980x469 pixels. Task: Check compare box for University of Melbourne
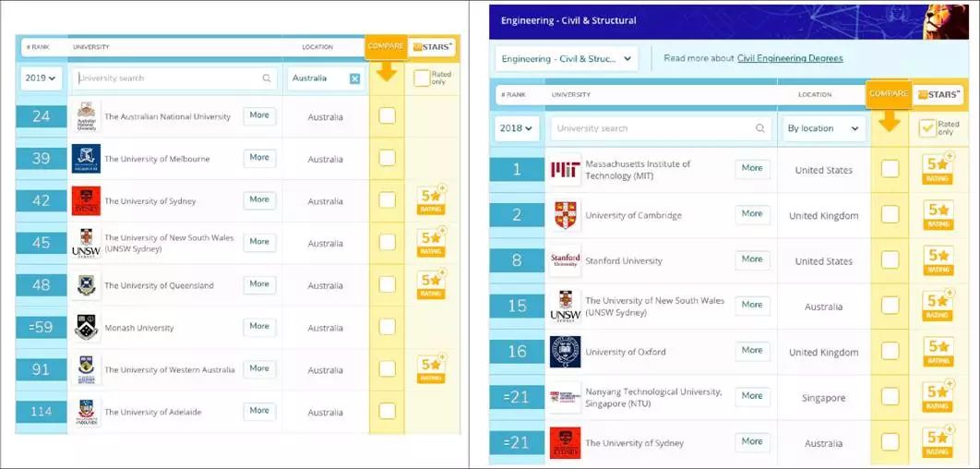(387, 158)
